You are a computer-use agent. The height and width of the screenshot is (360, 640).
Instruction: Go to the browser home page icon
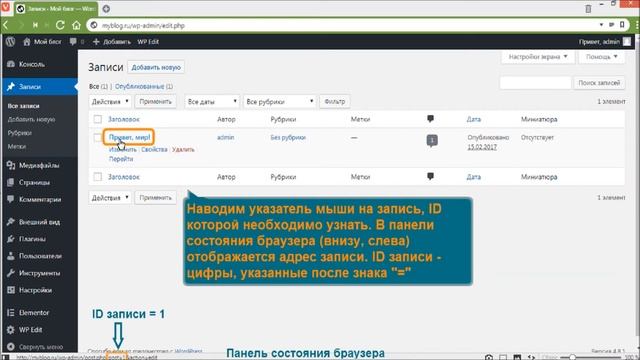tap(76, 25)
